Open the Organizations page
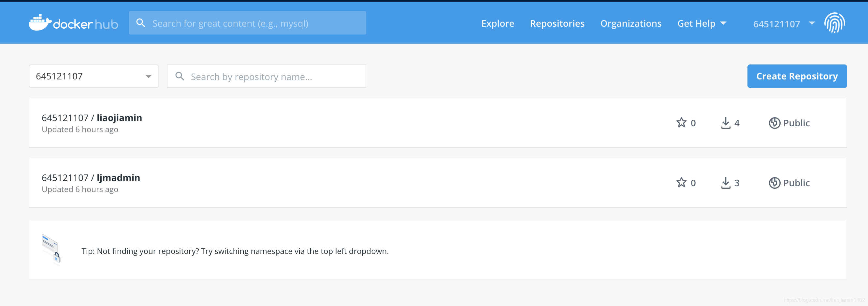This screenshot has width=868, height=306. (x=631, y=23)
